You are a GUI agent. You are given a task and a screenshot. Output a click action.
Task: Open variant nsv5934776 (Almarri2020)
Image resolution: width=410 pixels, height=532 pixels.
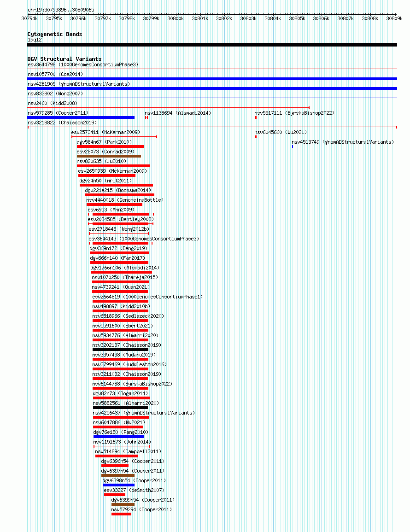[x=126, y=335]
